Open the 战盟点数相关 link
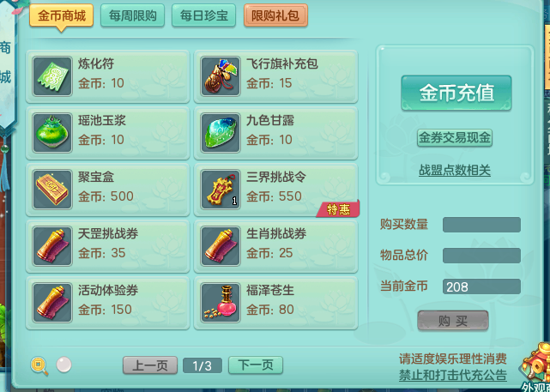This screenshot has height=392, width=550. point(455,171)
